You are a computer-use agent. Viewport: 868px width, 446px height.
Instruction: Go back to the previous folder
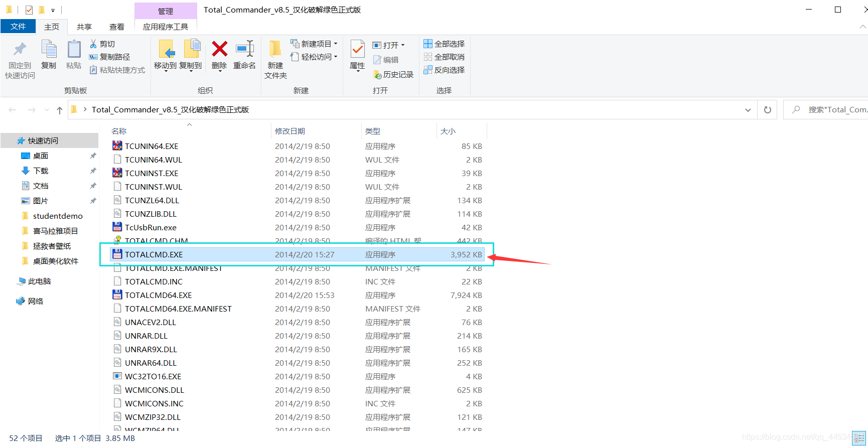click(x=13, y=110)
